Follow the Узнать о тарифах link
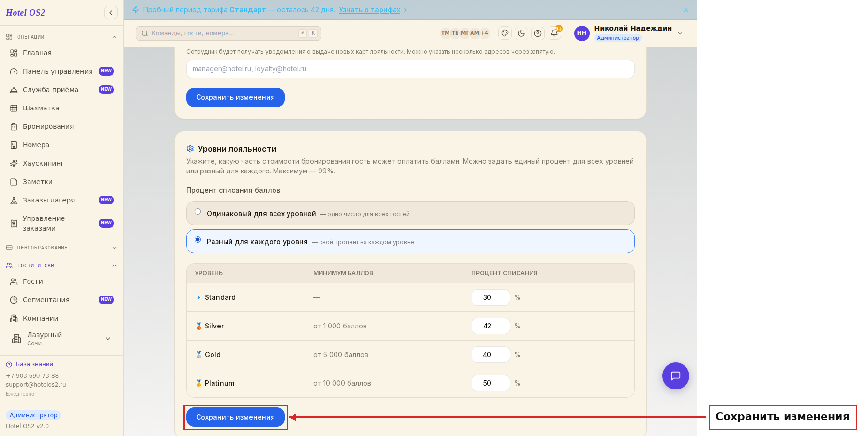The width and height of the screenshot is (868, 436). click(x=369, y=10)
